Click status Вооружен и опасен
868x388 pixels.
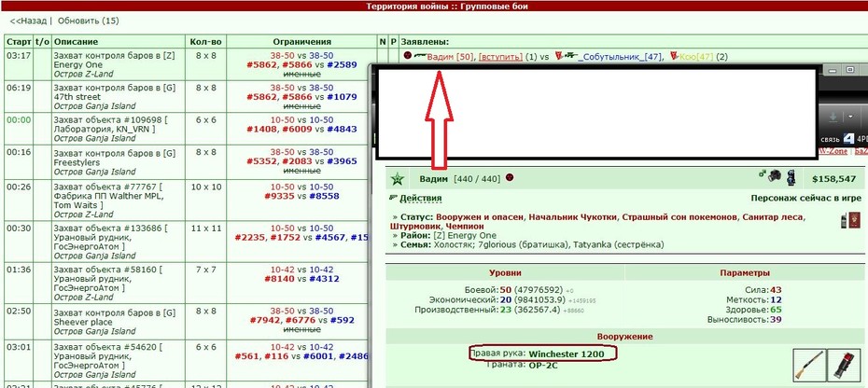(479, 217)
